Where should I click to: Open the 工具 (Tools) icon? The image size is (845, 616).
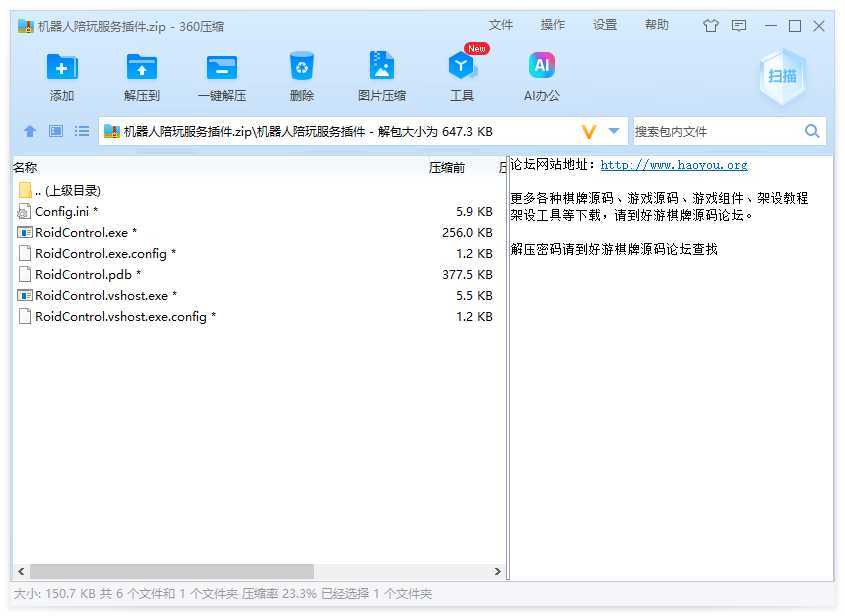pos(461,68)
